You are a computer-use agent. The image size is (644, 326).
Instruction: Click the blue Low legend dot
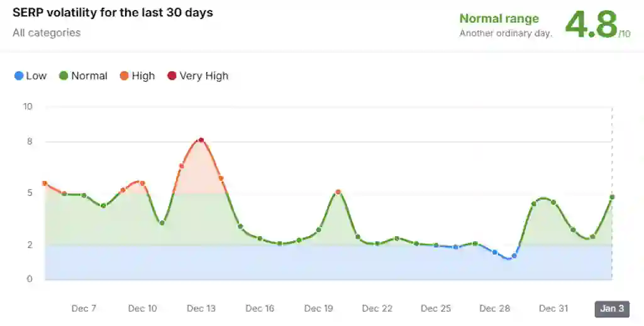pos(19,76)
